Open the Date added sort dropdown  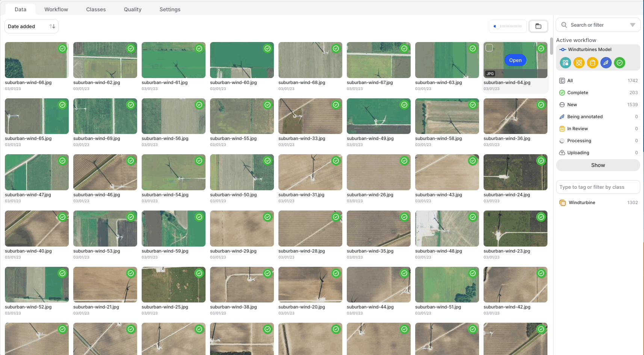point(32,26)
